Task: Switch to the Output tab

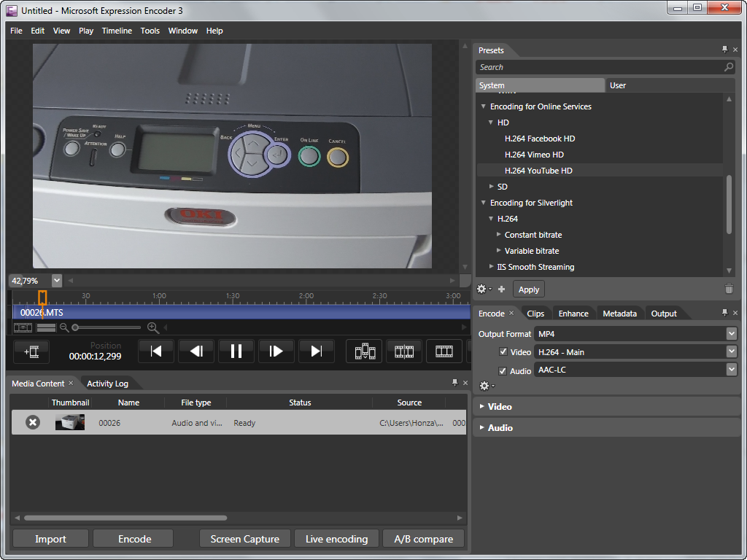Action: coord(664,314)
